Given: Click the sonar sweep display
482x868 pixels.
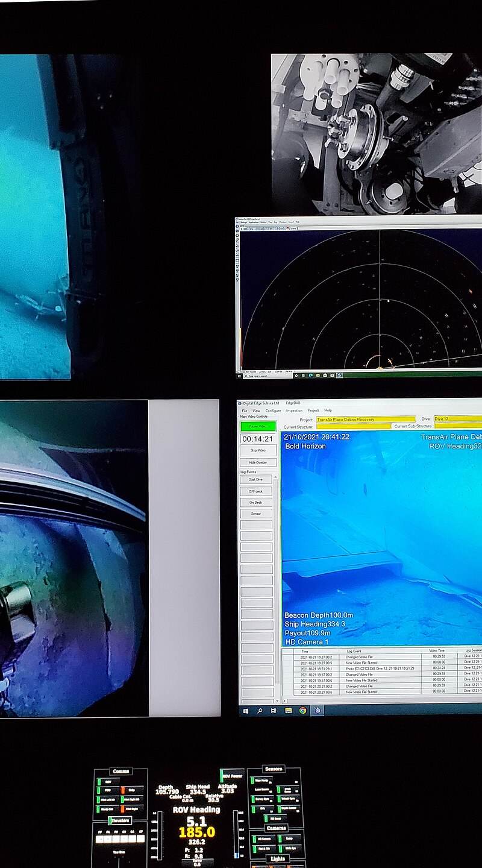Looking at the screenshot, I should [361, 300].
